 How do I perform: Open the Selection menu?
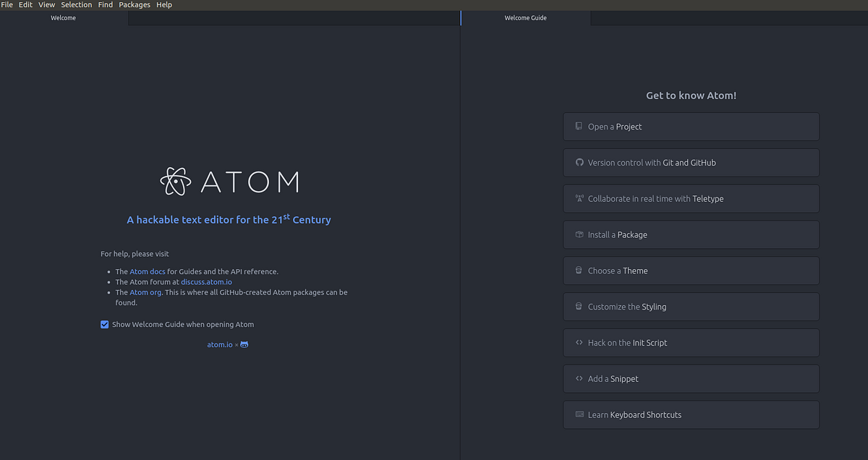click(x=76, y=4)
